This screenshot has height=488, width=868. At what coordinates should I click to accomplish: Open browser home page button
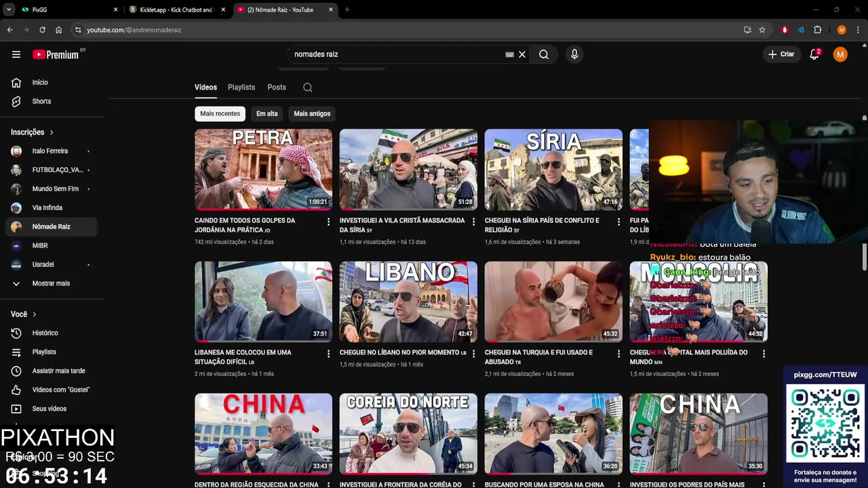pos(59,30)
